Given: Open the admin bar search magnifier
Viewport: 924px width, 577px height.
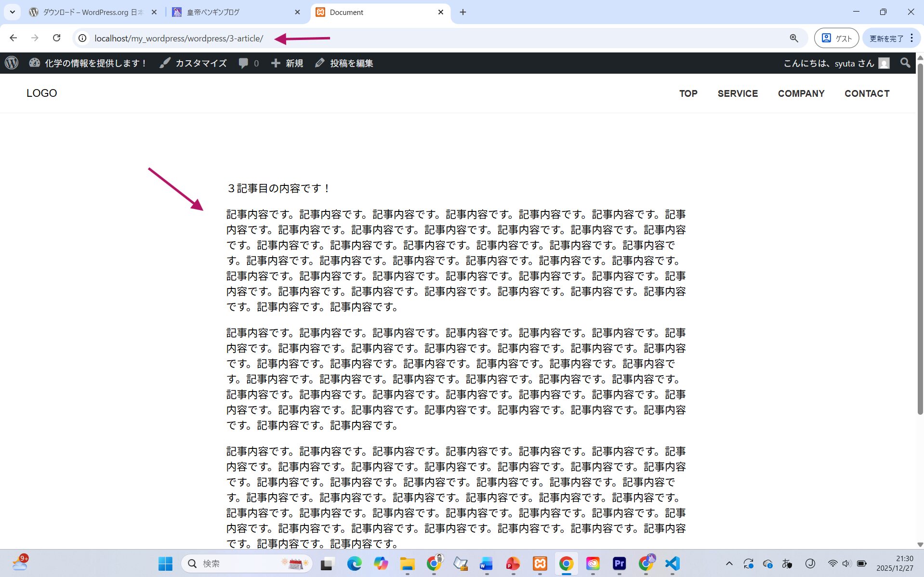Looking at the screenshot, I should click(x=905, y=63).
